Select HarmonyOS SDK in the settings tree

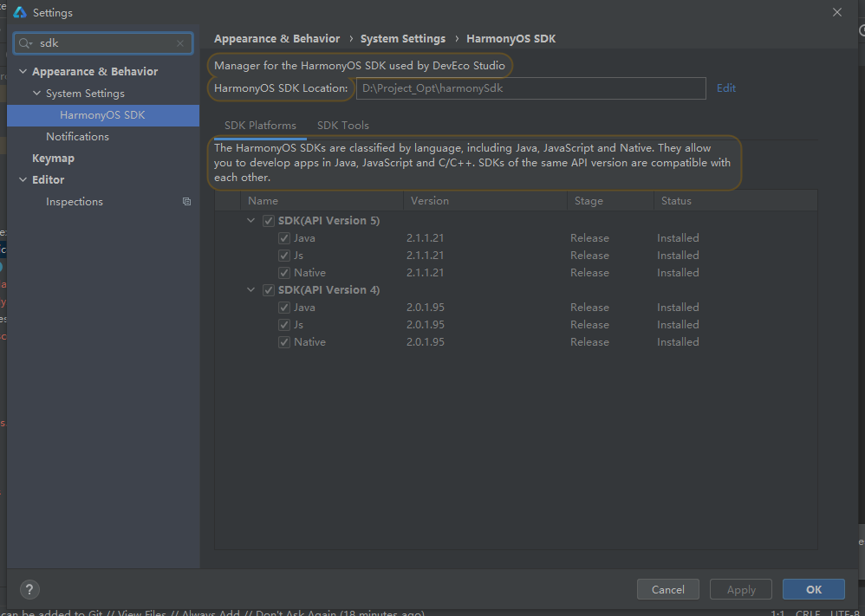(x=103, y=115)
